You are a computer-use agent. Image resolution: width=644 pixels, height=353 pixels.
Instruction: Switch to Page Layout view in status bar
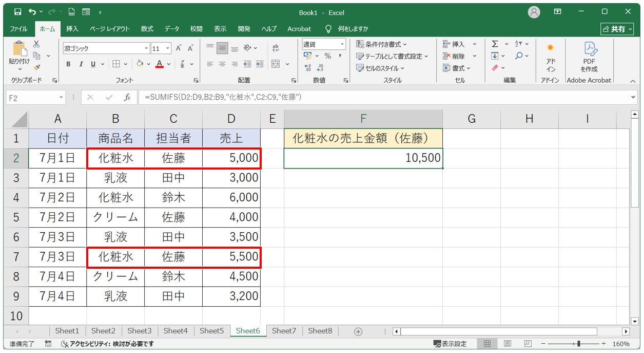pos(507,344)
